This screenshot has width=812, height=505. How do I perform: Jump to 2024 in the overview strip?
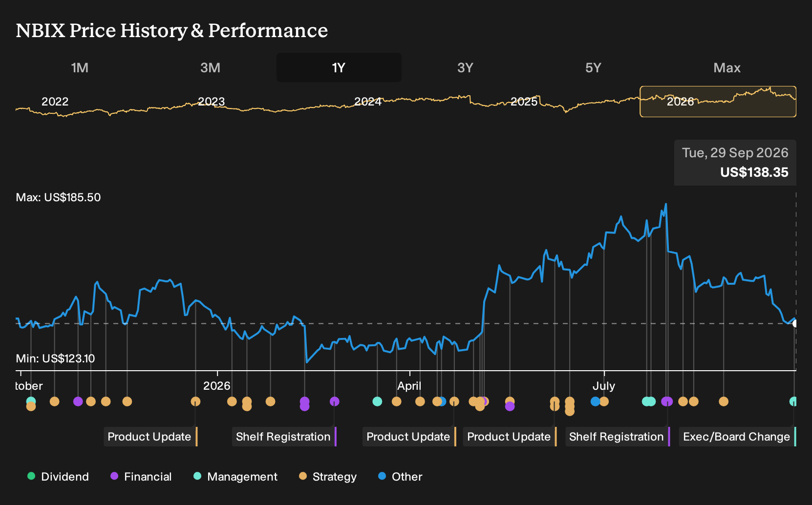[x=367, y=102]
